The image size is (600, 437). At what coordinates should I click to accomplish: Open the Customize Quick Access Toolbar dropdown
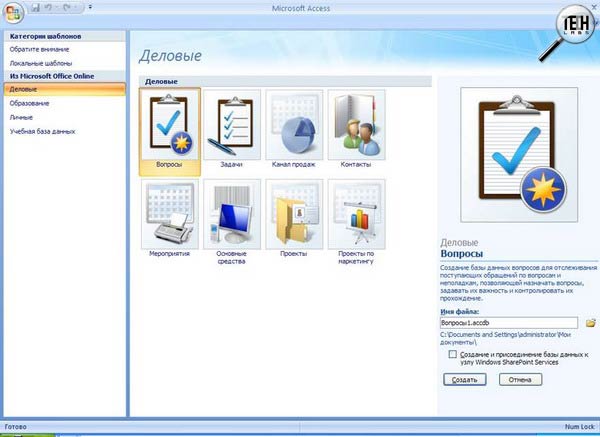click(x=90, y=7)
